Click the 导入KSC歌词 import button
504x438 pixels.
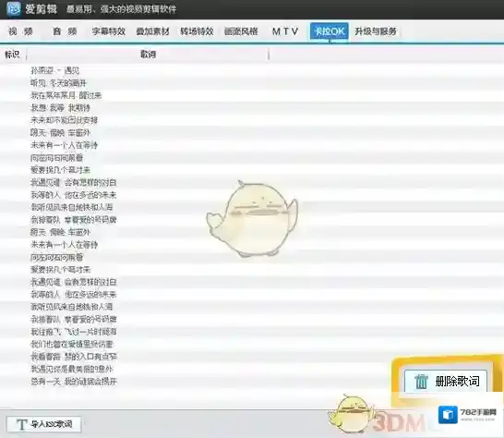point(43,424)
